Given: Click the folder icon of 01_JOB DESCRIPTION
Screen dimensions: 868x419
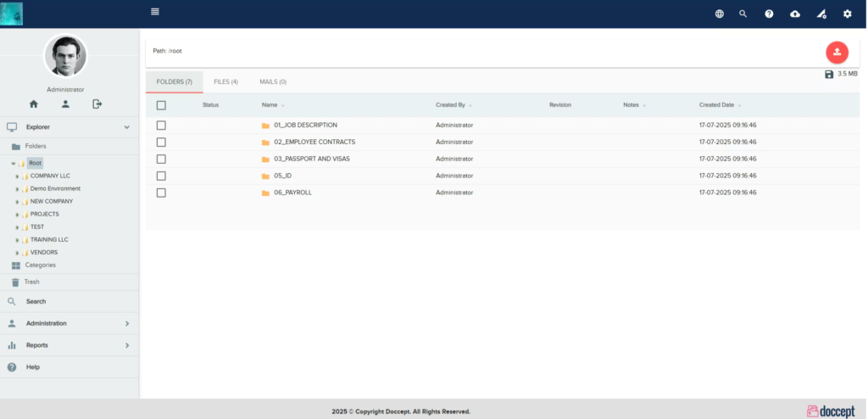Looking at the screenshot, I should [x=265, y=126].
